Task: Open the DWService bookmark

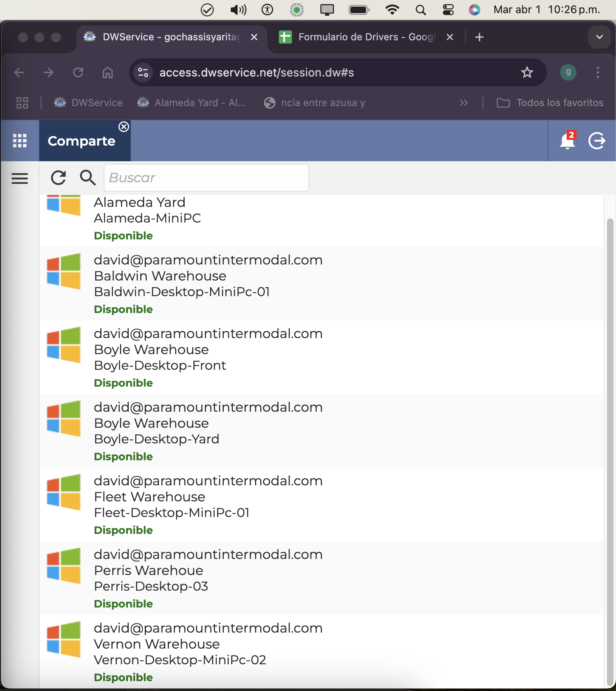Action: [88, 103]
